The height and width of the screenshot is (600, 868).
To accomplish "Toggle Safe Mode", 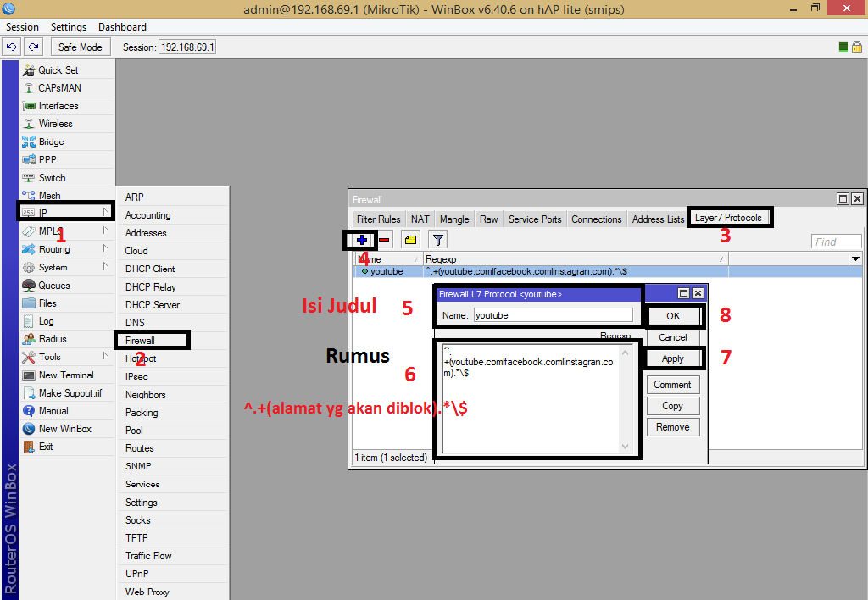I will 80,47.
